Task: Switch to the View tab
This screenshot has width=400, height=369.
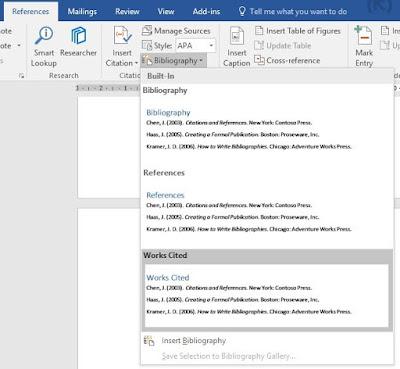Action: pyautogui.click(x=166, y=11)
